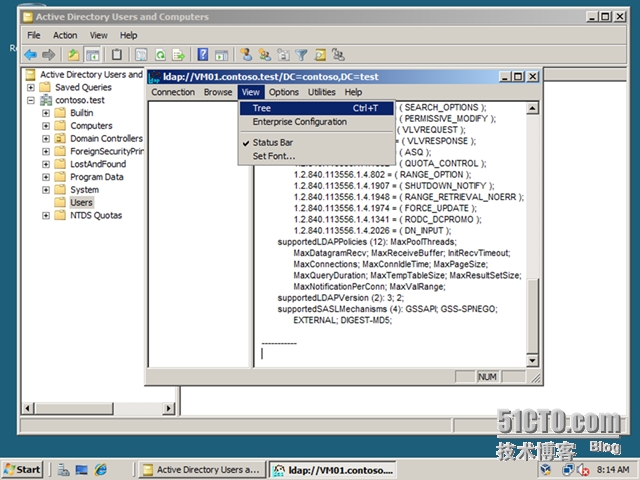
Task: Click ldp output scrollbar up arrow
Action: pos(532,108)
